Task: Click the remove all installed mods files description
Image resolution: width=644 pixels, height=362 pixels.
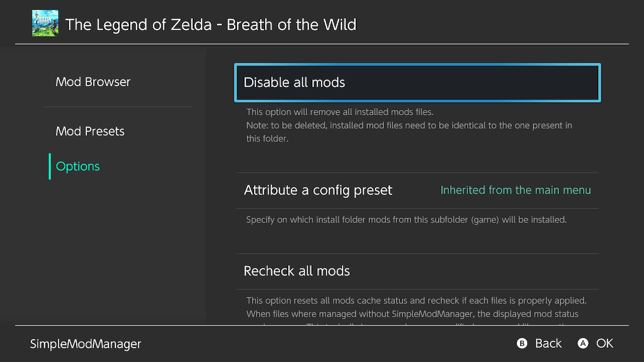Action: 340,112
